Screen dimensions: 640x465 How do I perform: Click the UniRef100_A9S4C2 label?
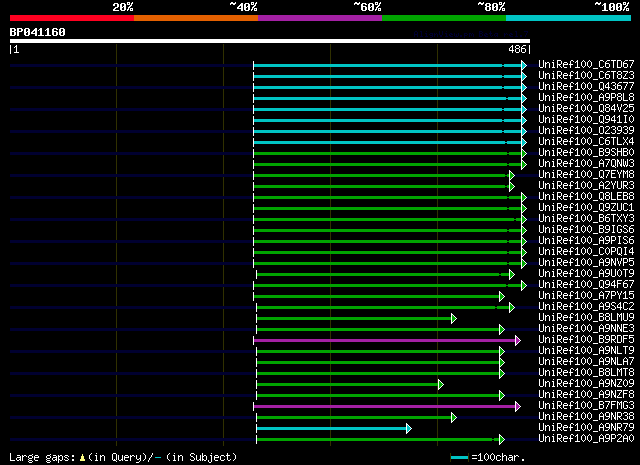[x=586, y=307]
